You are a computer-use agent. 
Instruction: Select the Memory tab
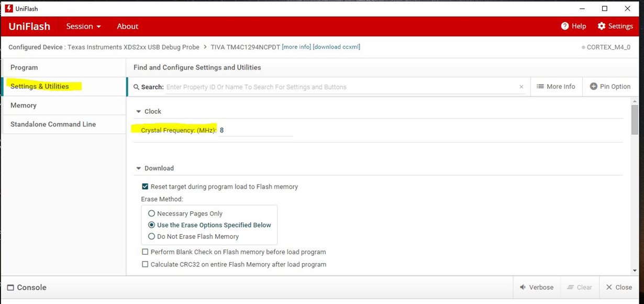click(x=64, y=105)
